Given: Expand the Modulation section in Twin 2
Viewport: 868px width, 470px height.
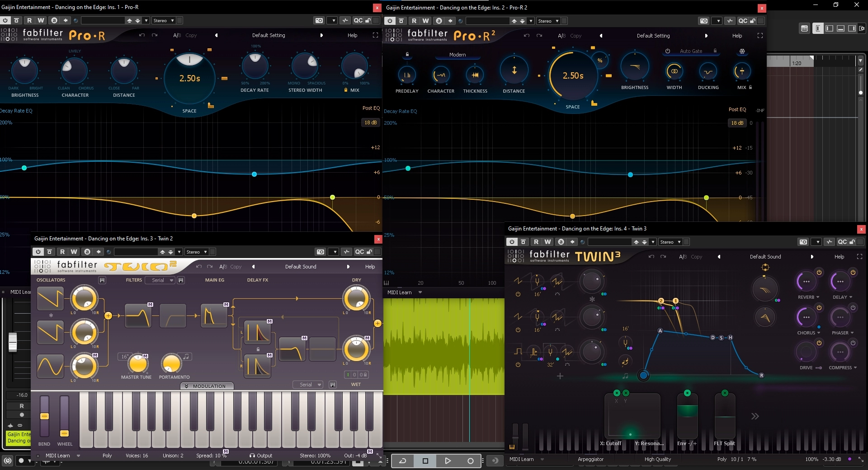Looking at the screenshot, I should pyautogui.click(x=207, y=386).
